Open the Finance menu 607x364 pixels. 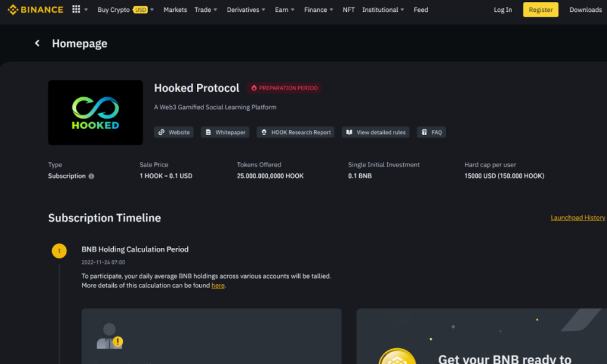pyautogui.click(x=315, y=9)
